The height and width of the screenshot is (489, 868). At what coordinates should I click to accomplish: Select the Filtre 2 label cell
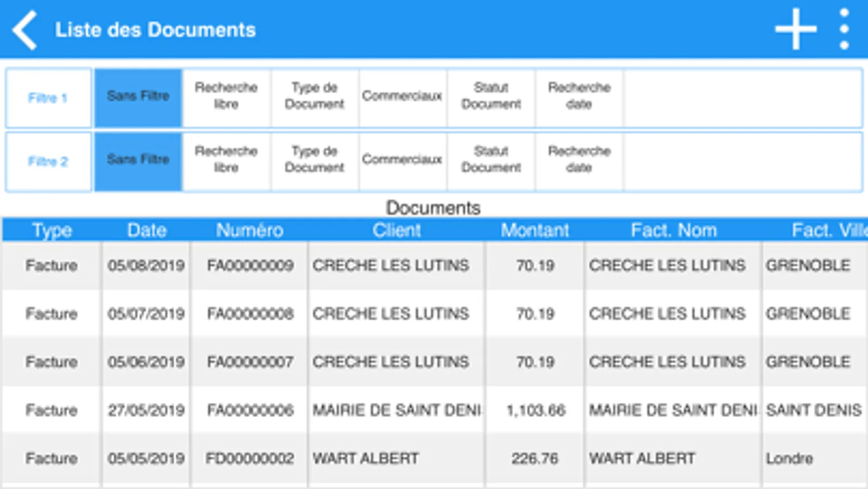click(x=48, y=161)
